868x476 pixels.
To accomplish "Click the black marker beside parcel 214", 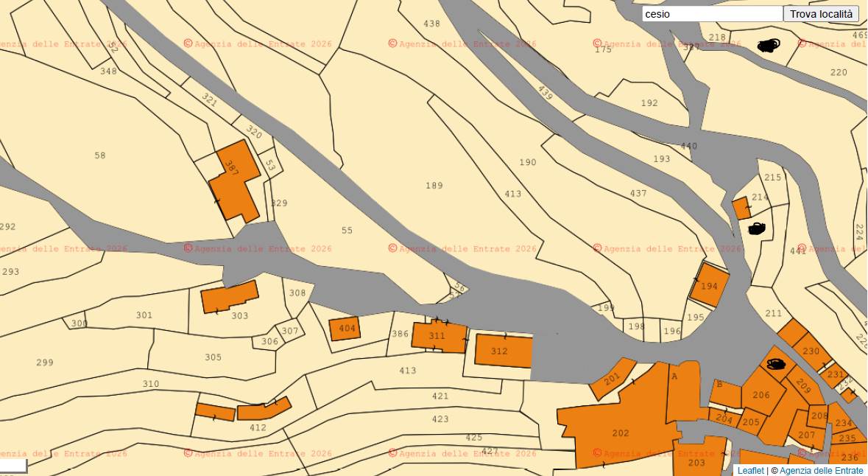I will coord(756,229).
